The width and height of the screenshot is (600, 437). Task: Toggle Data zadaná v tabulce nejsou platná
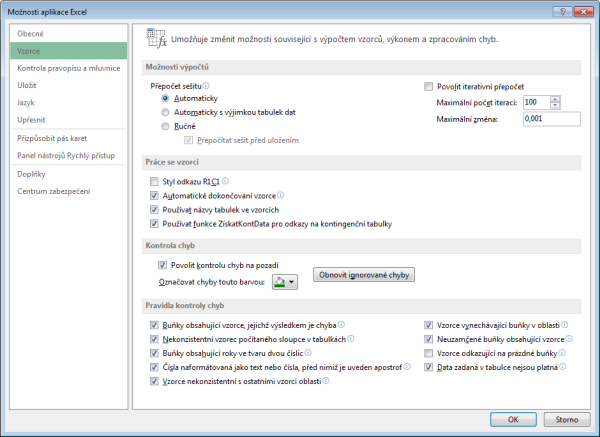tap(428, 367)
